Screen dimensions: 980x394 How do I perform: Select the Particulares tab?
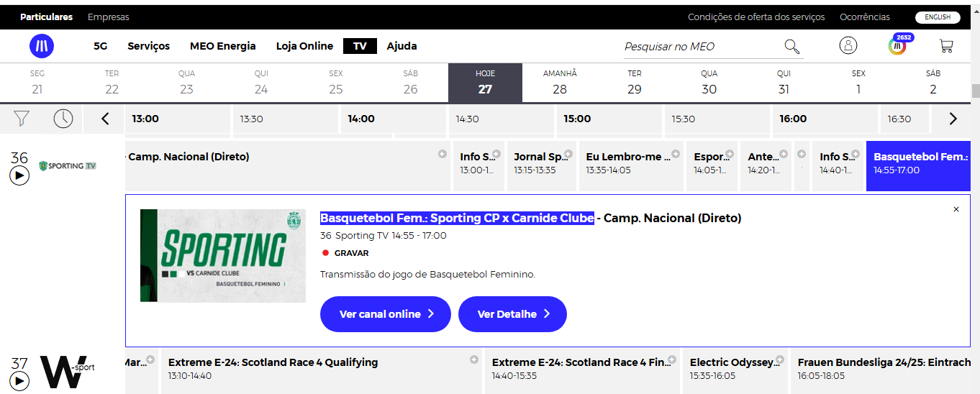click(x=47, y=17)
